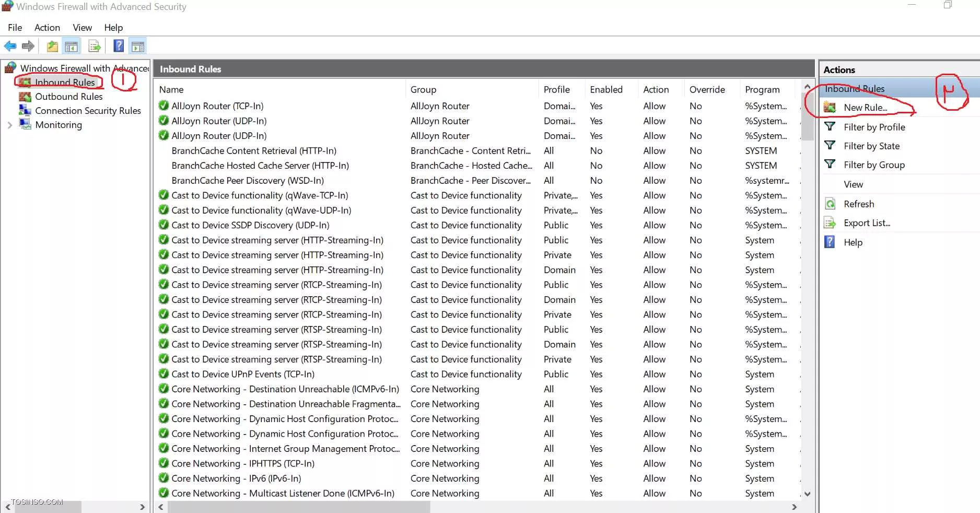Click the Forward arrow toolbar icon
The height and width of the screenshot is (513, 980).
[28, 46]
